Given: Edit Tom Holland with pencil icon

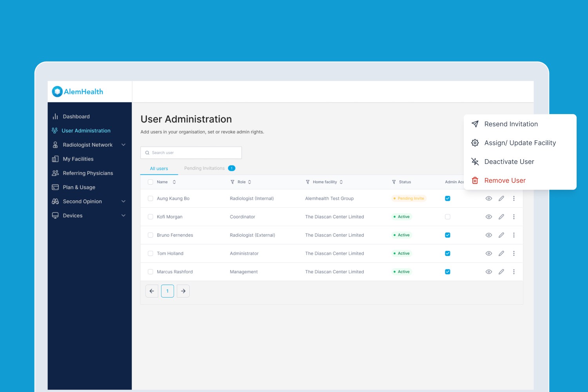Looking at the screenshot, I should pyautogui.click(x=501, y=254).
